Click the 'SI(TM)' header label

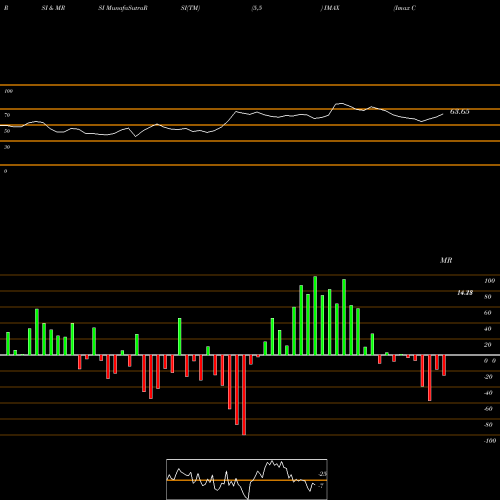[190, 8]
